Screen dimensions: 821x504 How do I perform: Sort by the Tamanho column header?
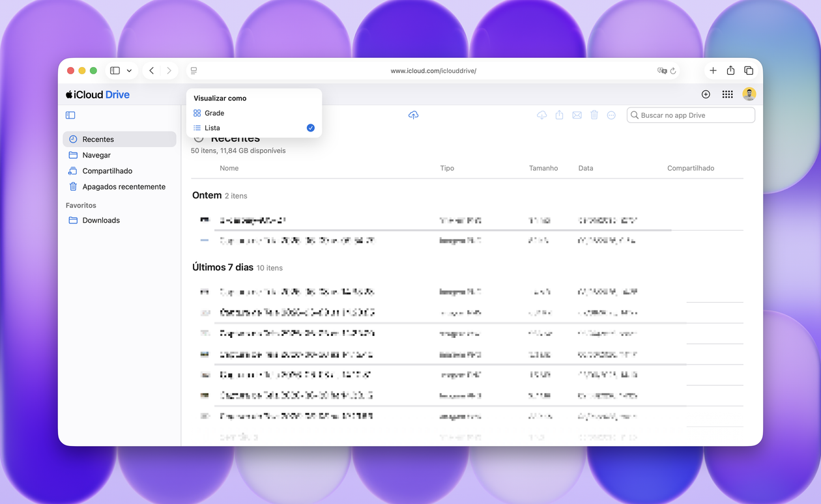click(x=543, y=168)
